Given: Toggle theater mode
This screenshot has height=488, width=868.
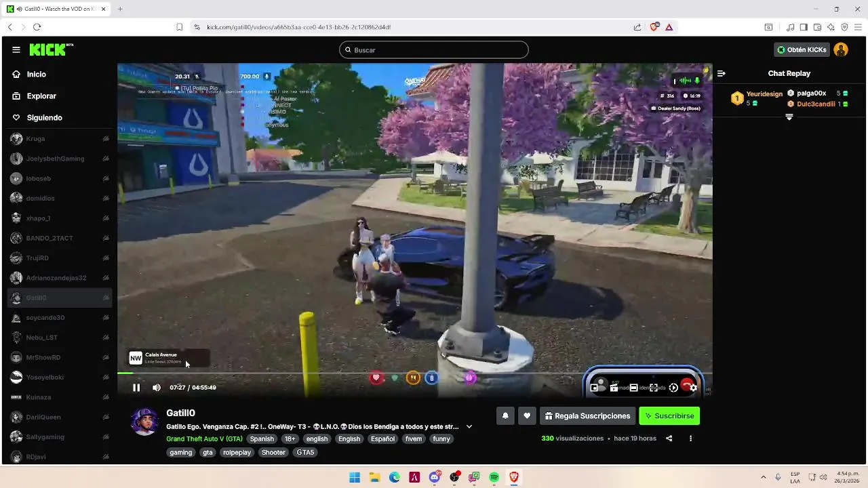Looking at the screenshot, I should click(x=633, y=388).
